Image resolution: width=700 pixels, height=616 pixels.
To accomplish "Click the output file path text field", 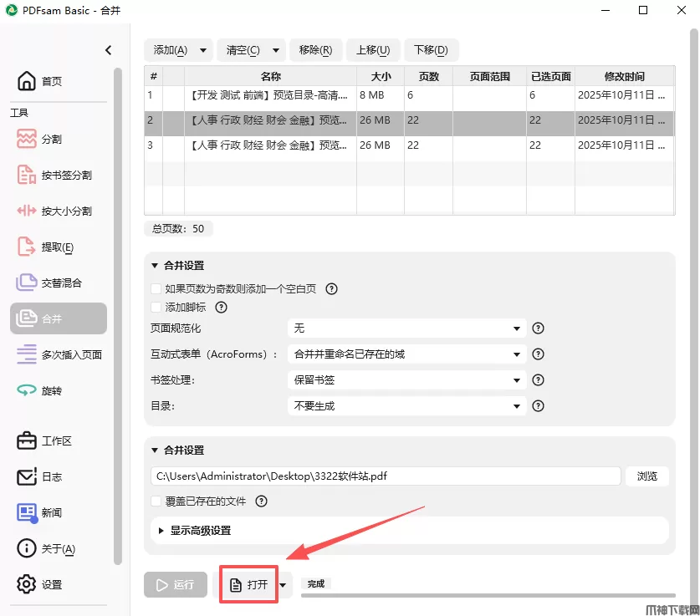I will pos(386,476).
